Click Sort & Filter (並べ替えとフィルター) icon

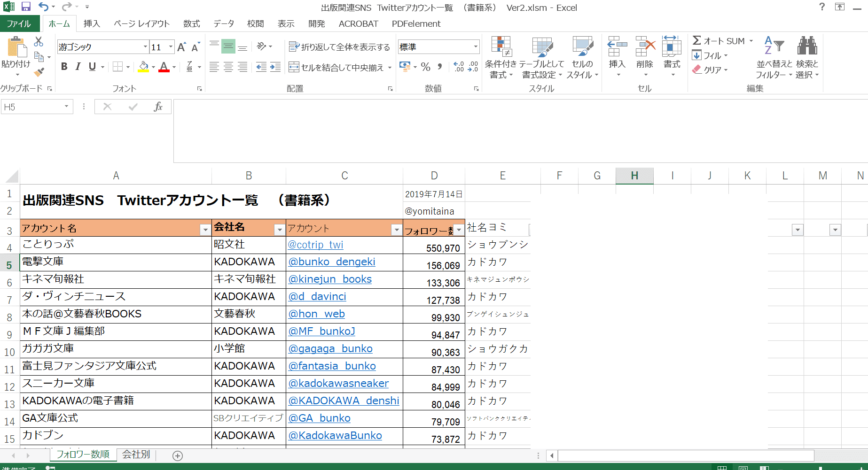point(774,46)
